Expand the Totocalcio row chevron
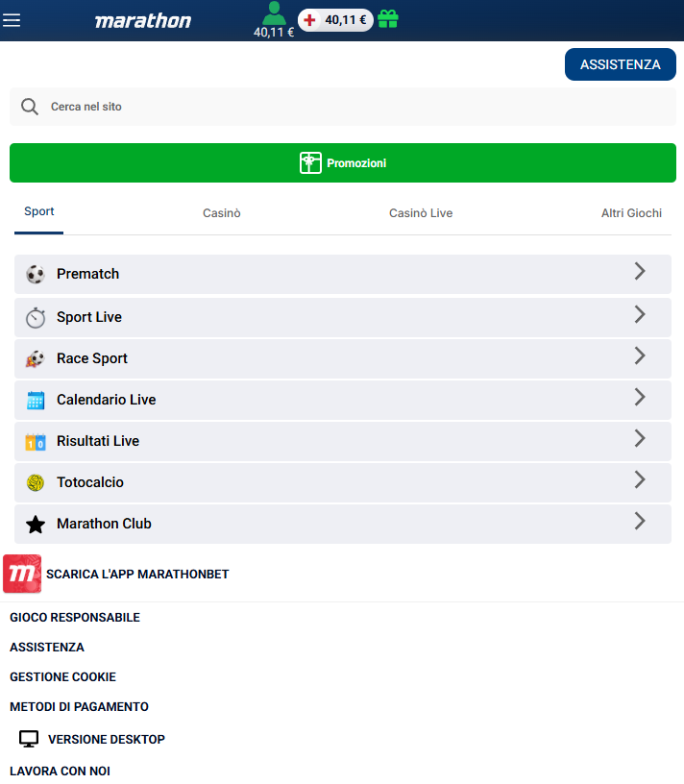 640,479
